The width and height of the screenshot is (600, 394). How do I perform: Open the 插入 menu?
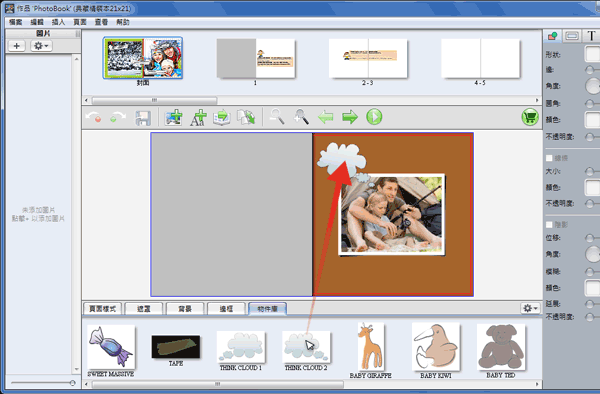(x=59, y=22)
